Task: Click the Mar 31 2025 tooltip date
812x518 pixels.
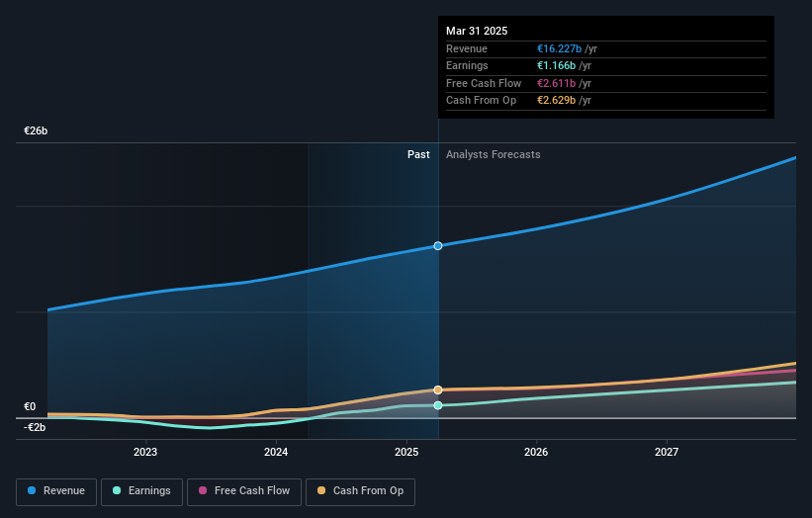Action: pos(477,31)
